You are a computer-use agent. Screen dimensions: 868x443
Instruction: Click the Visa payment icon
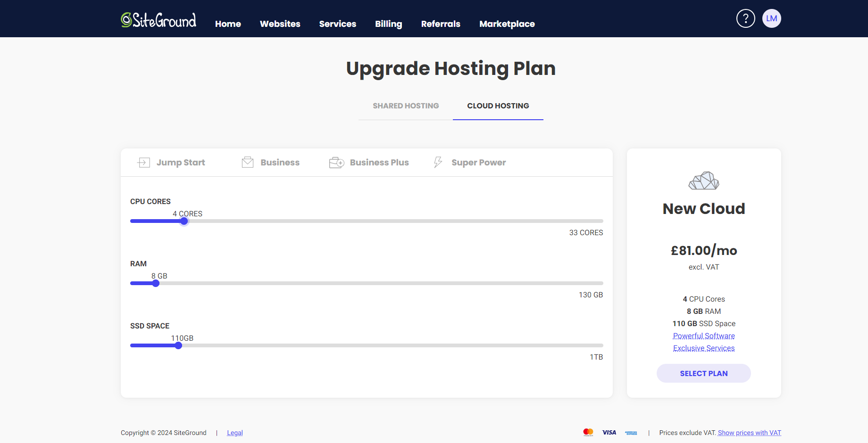(609, 432)
